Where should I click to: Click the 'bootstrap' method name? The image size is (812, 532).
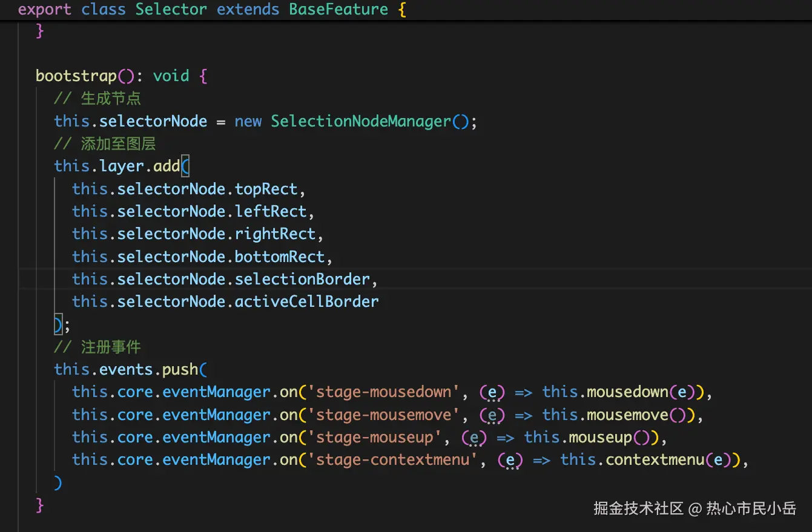point(76,76)
